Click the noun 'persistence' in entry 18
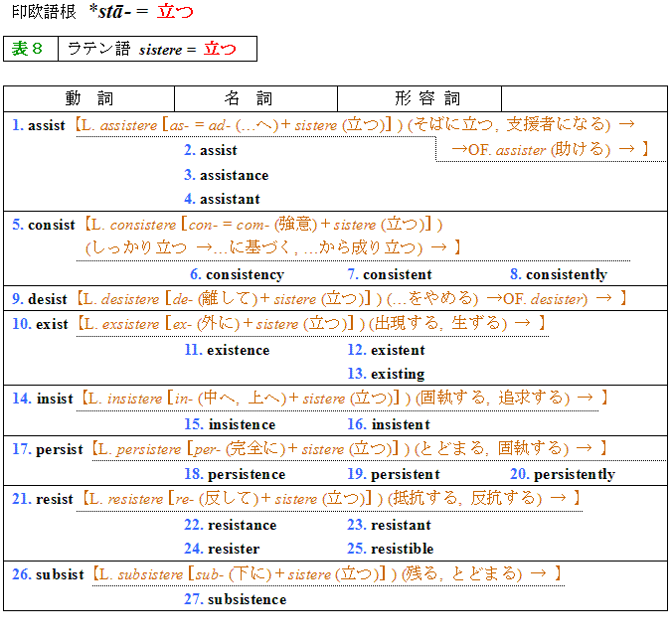 pos(246,474)
